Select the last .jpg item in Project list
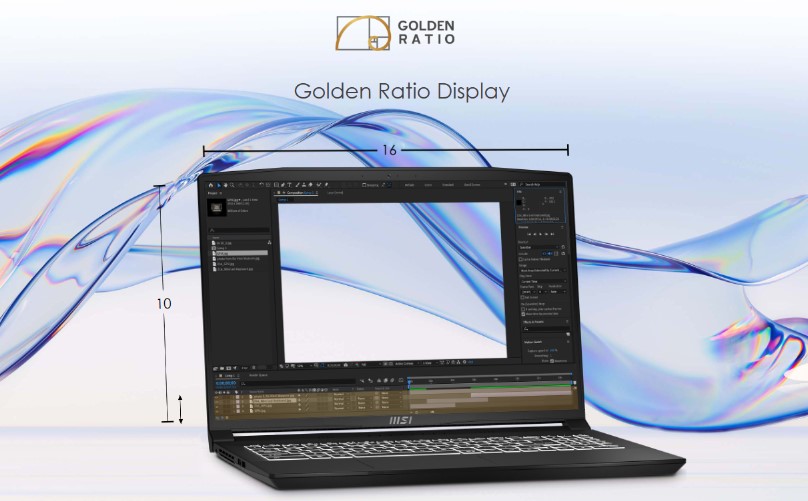The image size is (808, 501). [233, 269]
